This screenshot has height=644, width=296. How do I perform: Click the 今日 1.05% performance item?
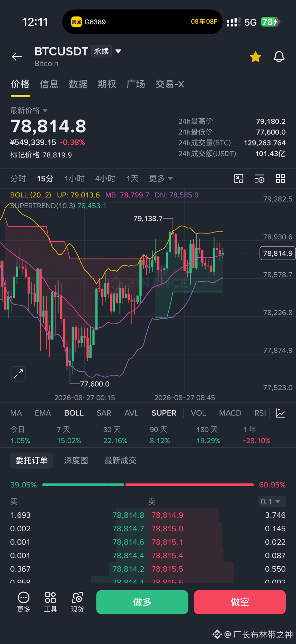(x=20, y=435)
